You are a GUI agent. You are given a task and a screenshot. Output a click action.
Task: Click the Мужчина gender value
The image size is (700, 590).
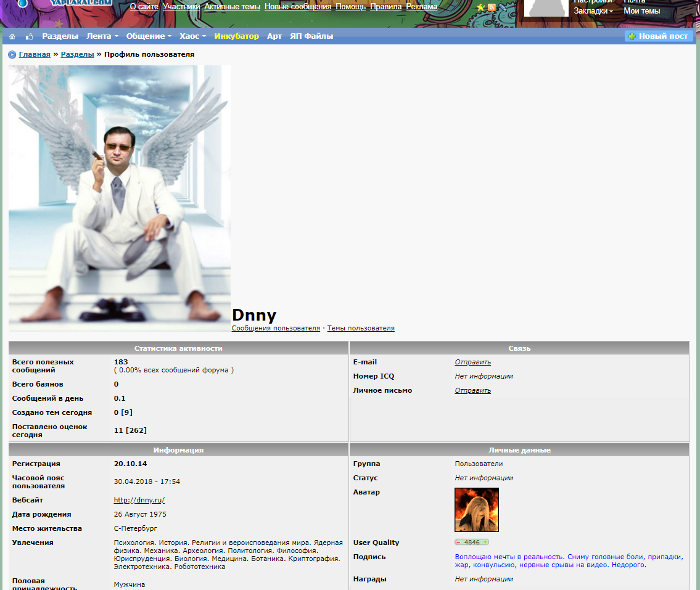point(130,584)
